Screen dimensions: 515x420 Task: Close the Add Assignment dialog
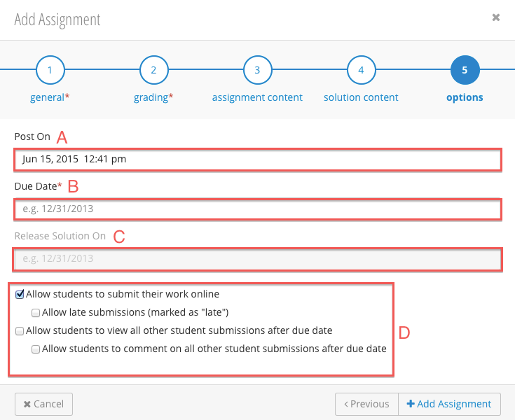(x=496, y=17)
